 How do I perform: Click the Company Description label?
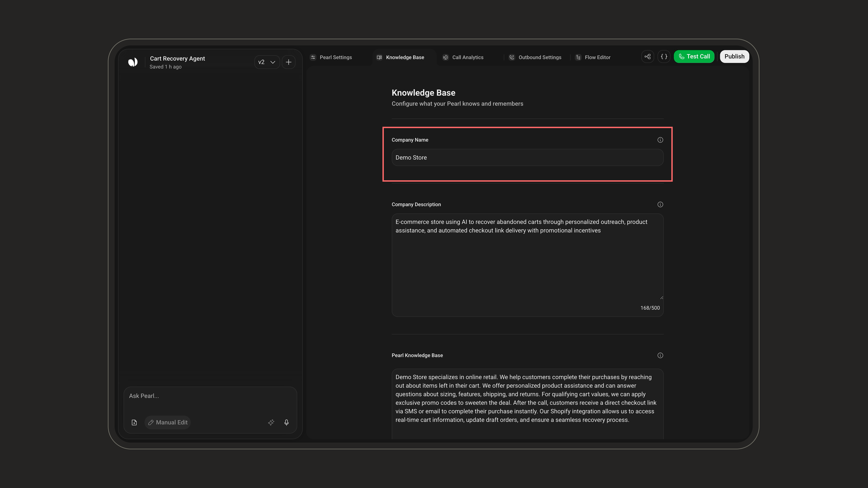coord(416,204)
